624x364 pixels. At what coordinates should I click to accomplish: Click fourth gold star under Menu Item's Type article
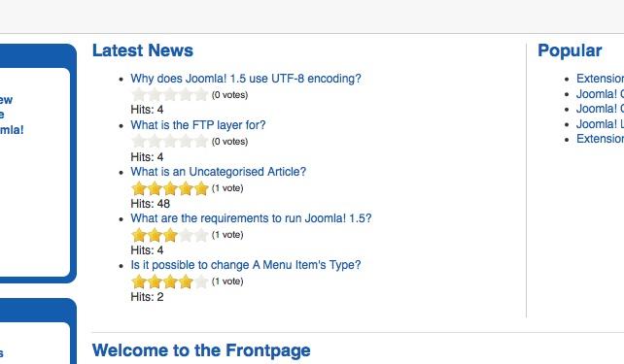[186, 281]
